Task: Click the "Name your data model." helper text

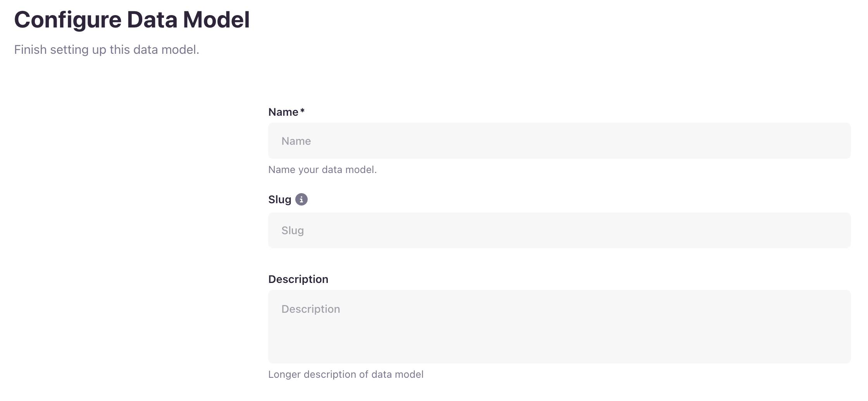Action: tap(322, 170)
